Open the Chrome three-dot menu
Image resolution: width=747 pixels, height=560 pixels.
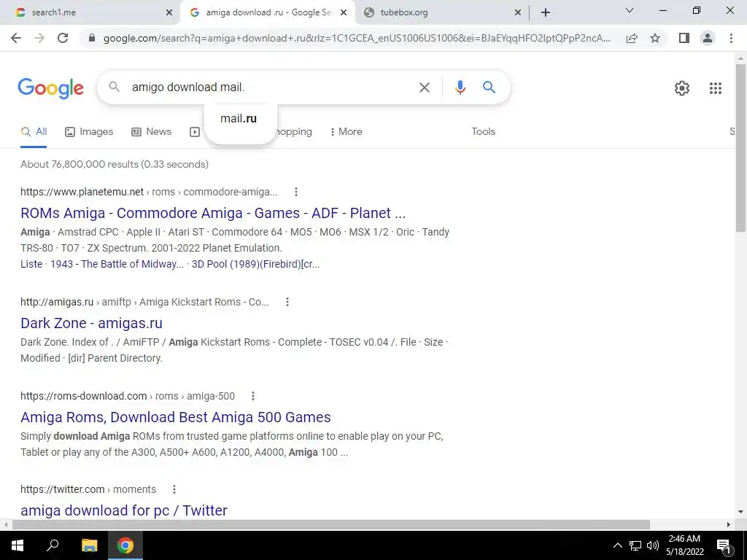[x=731, y=38]
